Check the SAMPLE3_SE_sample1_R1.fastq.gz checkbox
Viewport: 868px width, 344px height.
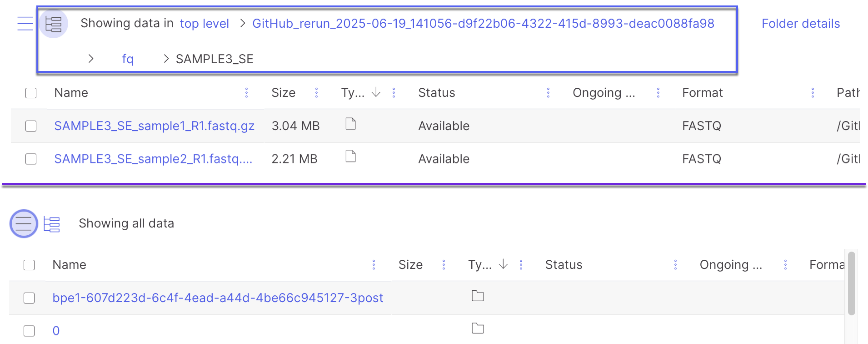[x=31, y=126]
